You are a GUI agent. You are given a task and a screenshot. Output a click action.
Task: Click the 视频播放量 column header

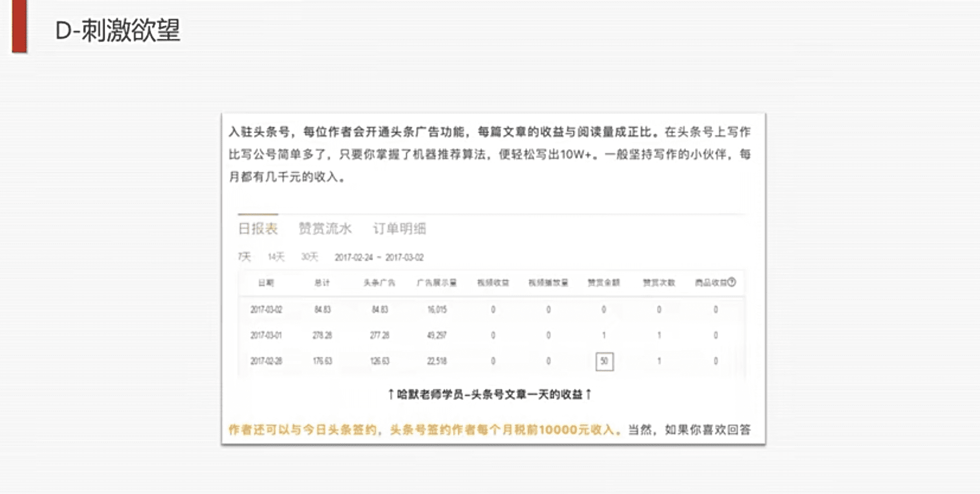(x=548, y=282)
